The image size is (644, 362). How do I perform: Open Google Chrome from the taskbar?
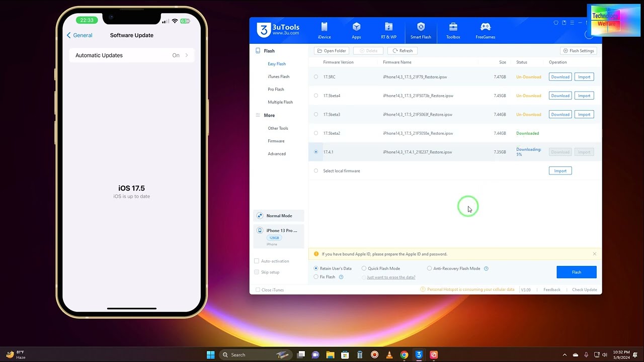coord(404,354)
